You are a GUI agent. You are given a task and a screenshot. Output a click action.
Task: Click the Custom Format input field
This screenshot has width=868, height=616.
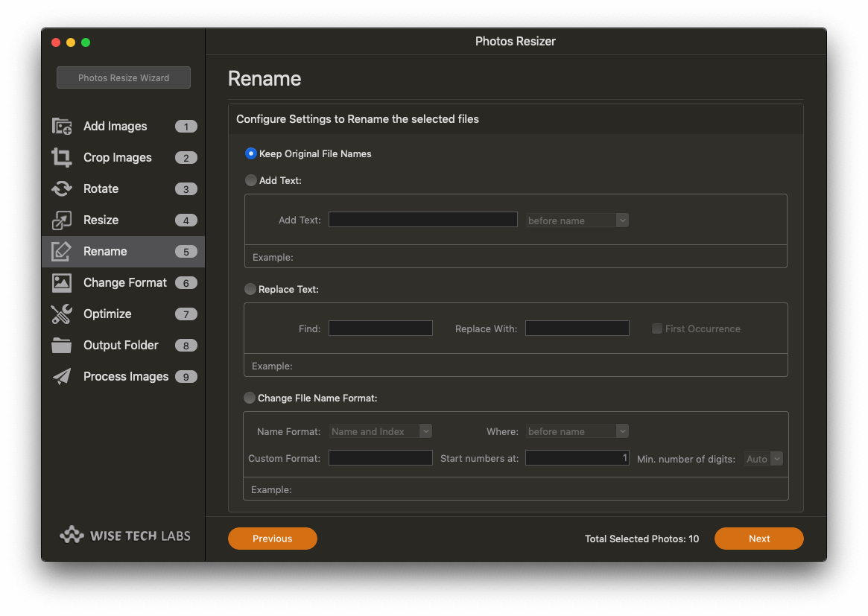coord(380,457)
